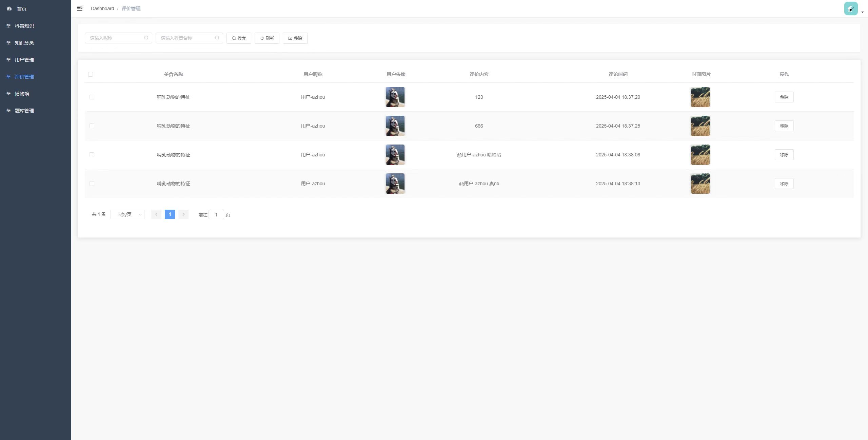Open 博物馆 in the sidebar
This screenshot has width=868, height=440.
(22, 94)
